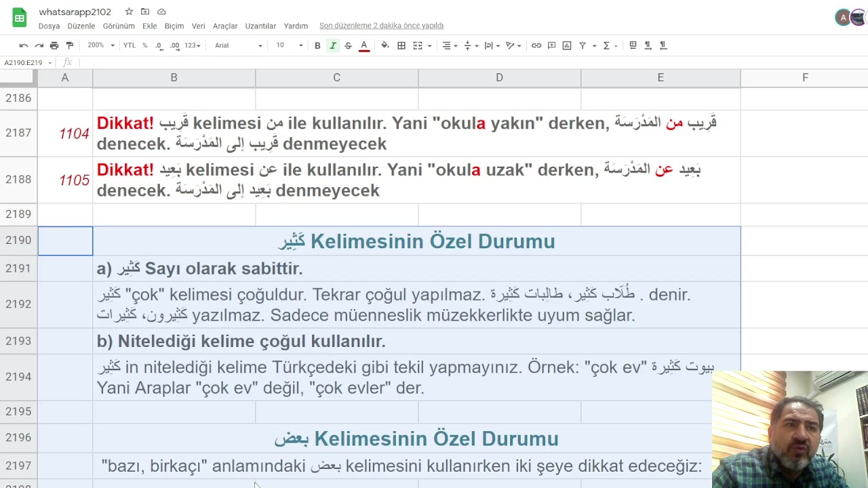
Task: Open the Google Sheets home icon
Action: 19,18
